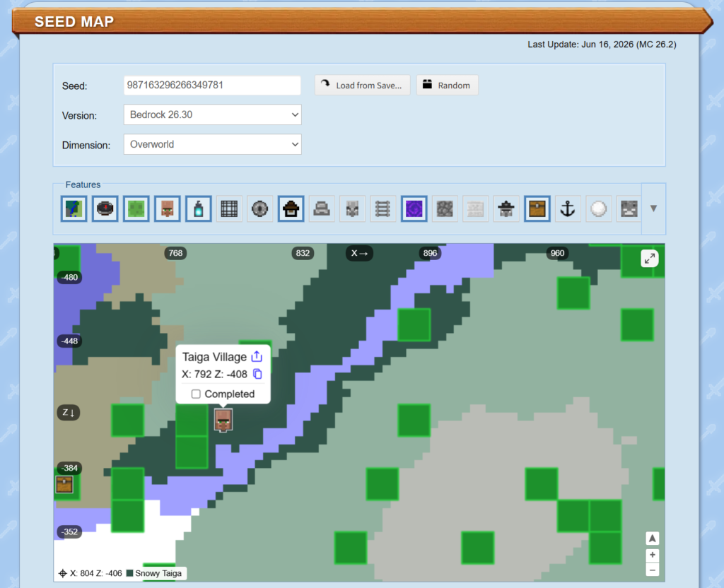Toggle the Village villager-face feature icon

[x=167, y=208]
